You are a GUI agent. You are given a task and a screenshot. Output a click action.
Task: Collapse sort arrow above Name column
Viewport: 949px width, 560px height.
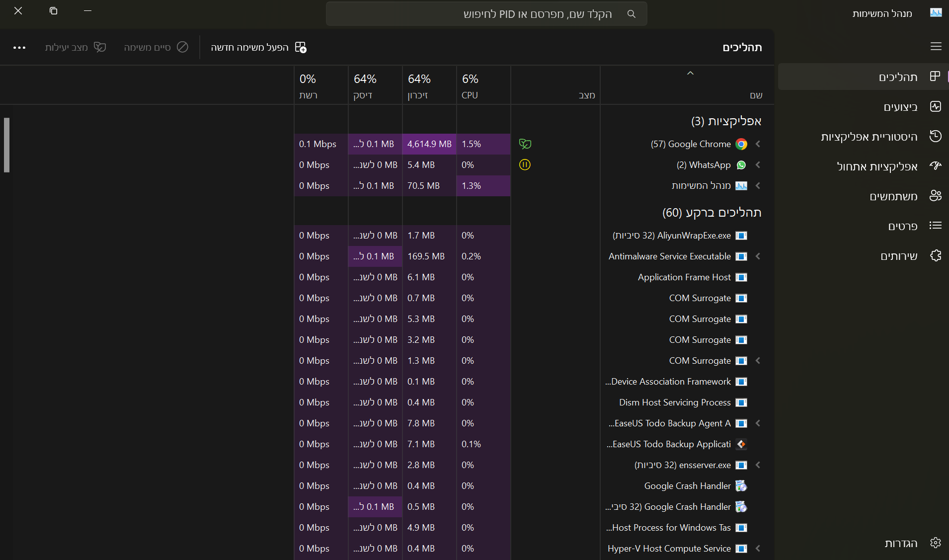point(690,73)
